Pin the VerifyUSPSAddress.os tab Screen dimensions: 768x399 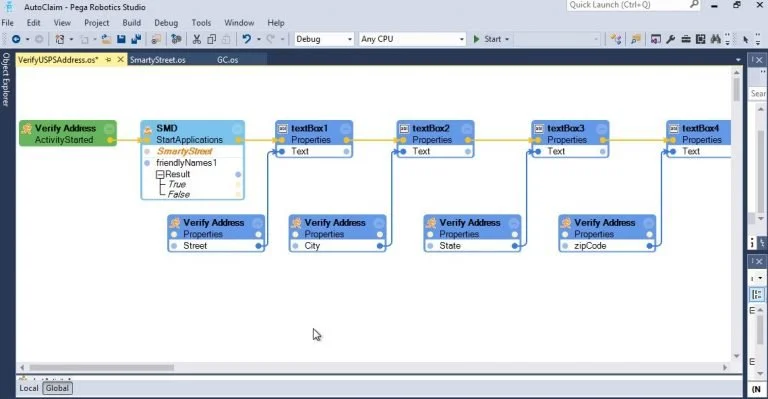click(x=108, y=60)
